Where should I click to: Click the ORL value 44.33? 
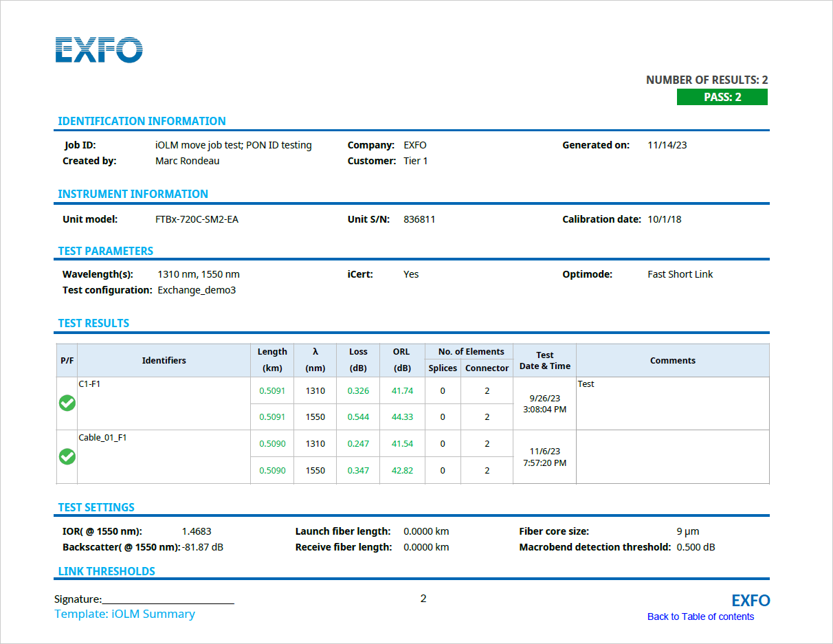(x=402, y=417)
